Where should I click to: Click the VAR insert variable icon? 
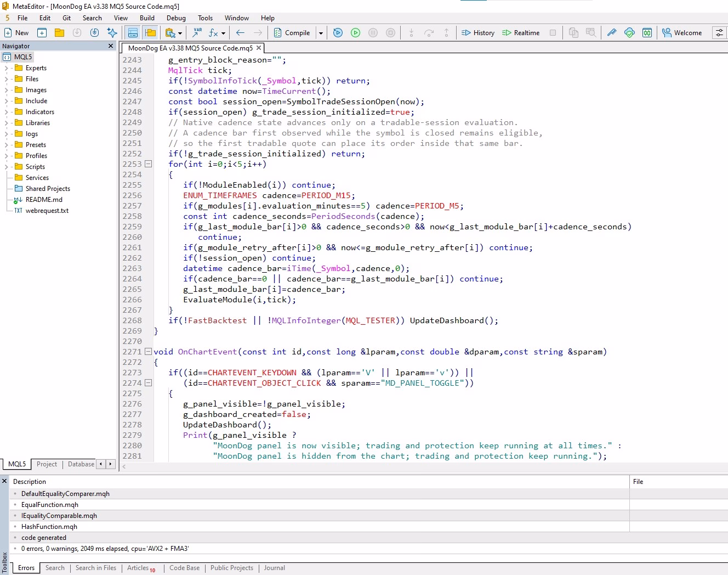coord(197,33)
